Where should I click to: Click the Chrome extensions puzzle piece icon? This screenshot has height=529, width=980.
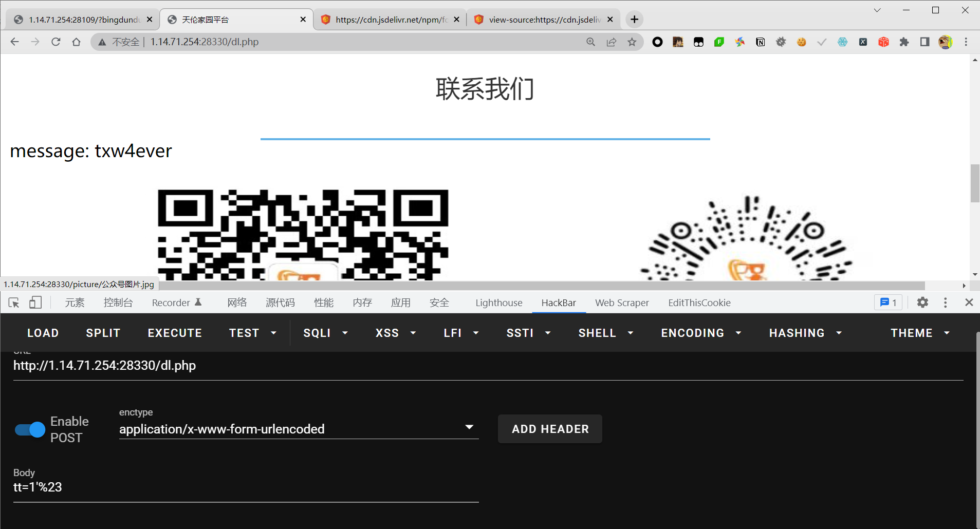click(x=904, y=42)
